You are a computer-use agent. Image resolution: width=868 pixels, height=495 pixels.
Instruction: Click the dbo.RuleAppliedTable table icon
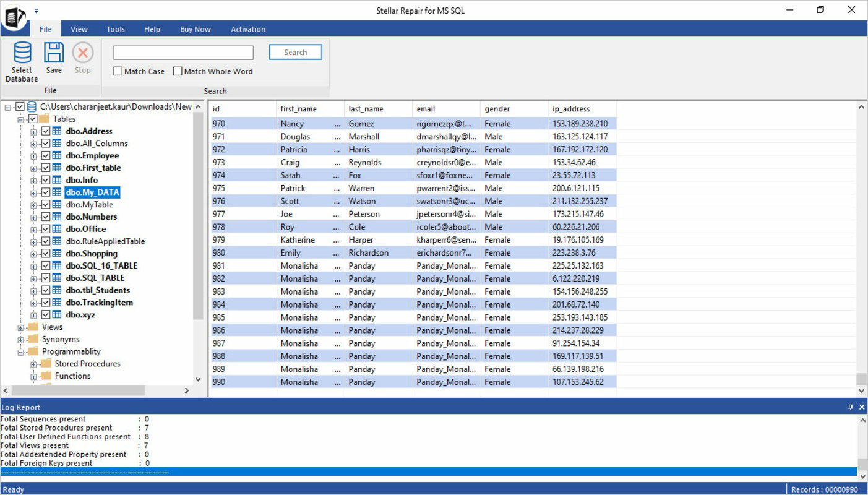[57, 241]
